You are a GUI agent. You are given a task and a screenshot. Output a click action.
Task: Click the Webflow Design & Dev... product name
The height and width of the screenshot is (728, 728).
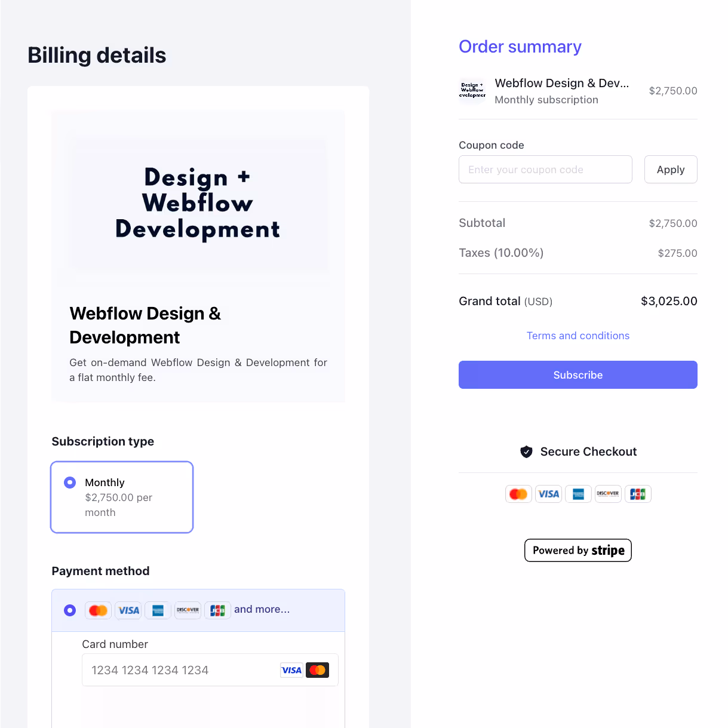click(x=562, y=83)
